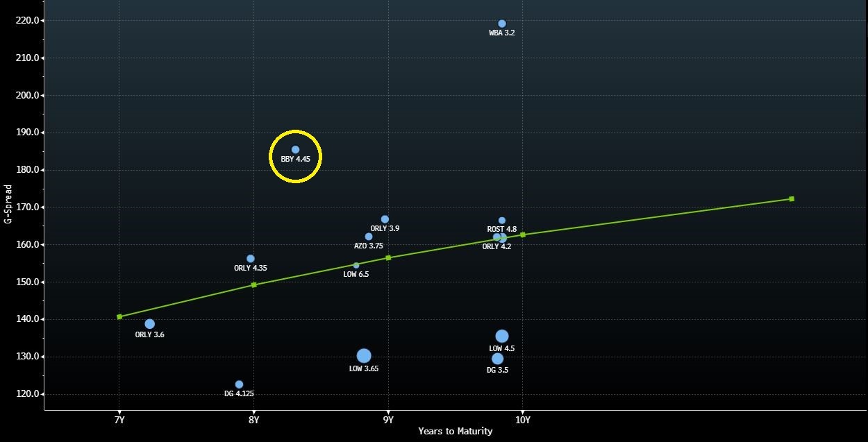This screenshot has height=442, width=868.
Task: Select the rightmost green curve endpoint
Action: tap(792, 199)
